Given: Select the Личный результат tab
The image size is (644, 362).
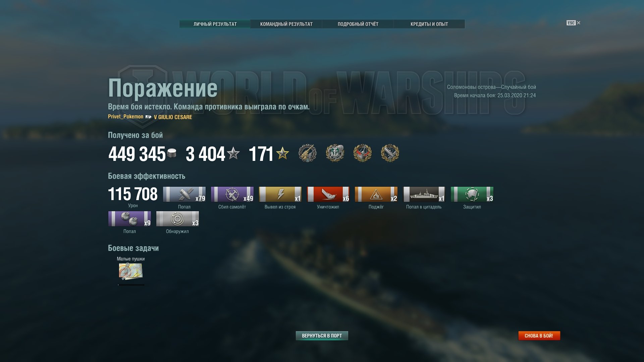Looking at the screenshot, I should [215, 24].
